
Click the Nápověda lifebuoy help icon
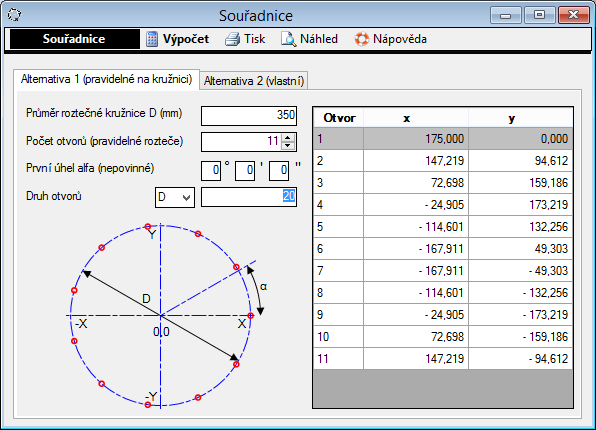(361, 39)
